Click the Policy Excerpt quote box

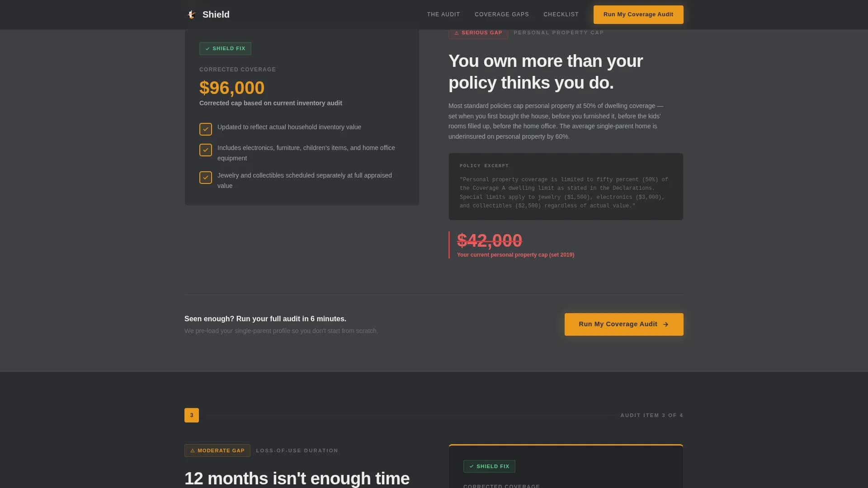566,187
